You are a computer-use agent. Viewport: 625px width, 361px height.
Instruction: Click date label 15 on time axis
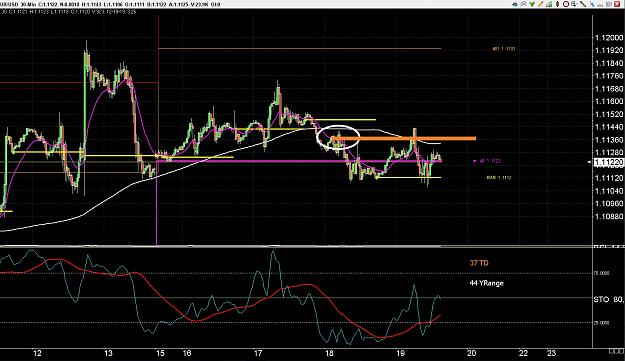pos(160,353)
